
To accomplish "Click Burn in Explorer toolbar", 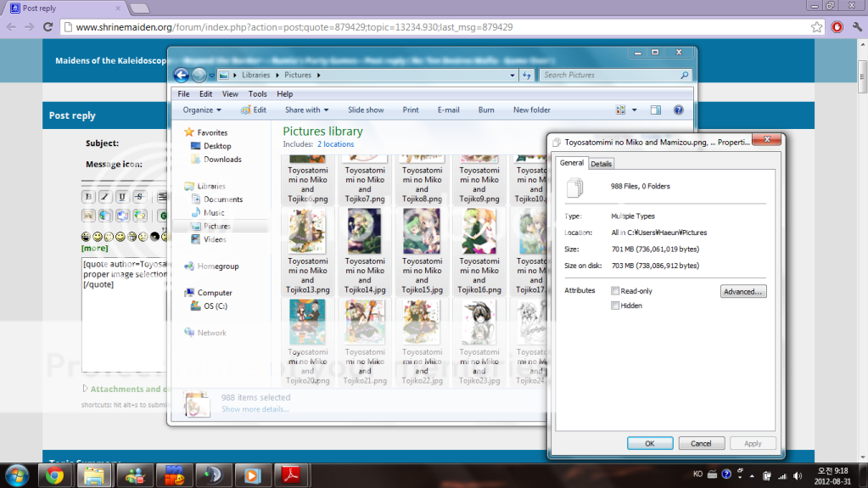I will pyautogui.click(x=486, y=109).
